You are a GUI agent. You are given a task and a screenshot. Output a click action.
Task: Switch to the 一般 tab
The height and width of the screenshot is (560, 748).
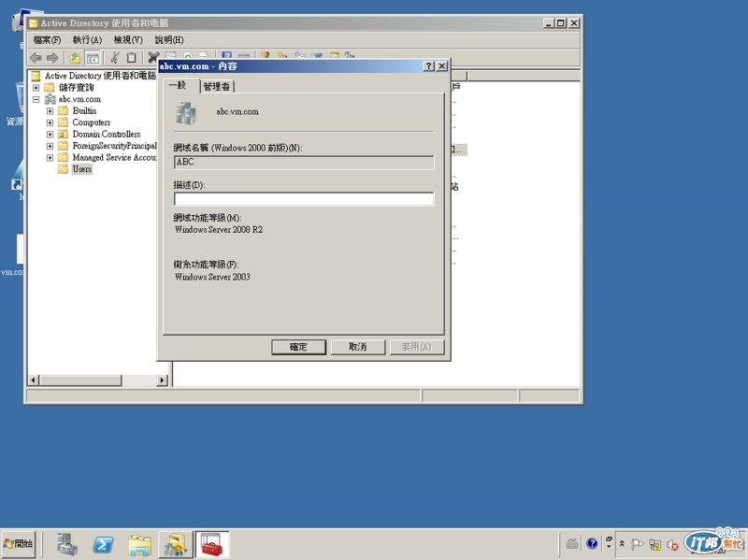point(180,85)
